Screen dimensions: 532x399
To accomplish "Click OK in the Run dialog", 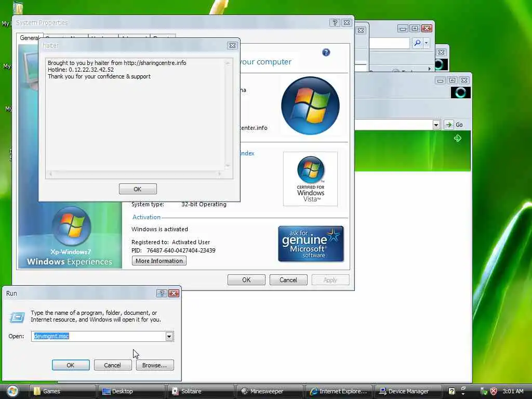I will [x=71, y=365].
